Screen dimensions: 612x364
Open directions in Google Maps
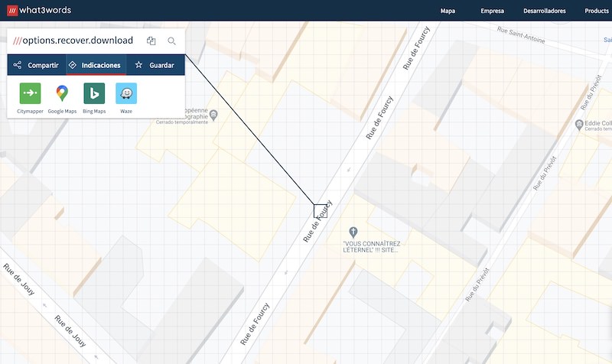(x=62, y=98)
